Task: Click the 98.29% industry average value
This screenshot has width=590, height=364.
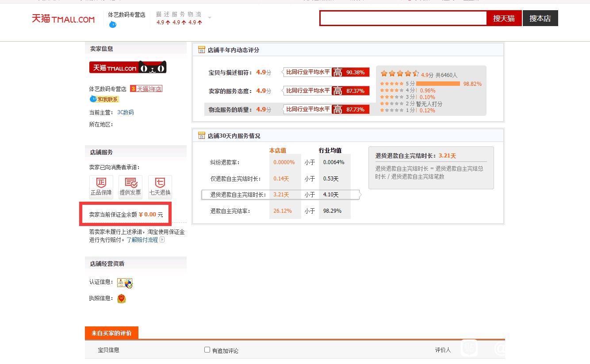Action: [x=333, y=211]
